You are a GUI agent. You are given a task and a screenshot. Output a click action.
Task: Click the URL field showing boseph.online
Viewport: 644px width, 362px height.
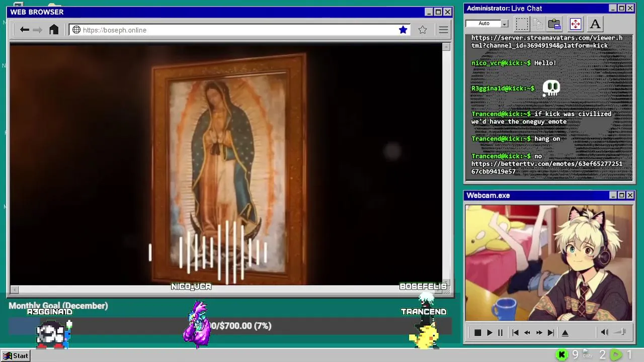click(239, 30)
